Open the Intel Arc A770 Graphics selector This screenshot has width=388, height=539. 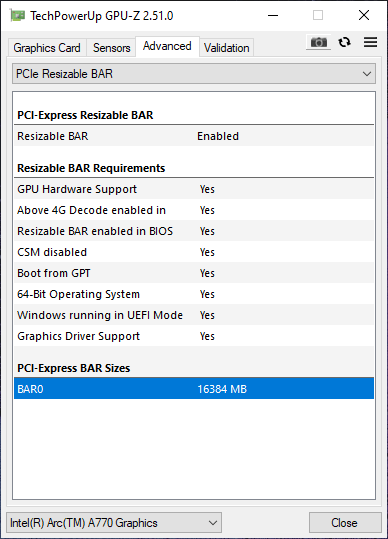[x=114, y=523]
